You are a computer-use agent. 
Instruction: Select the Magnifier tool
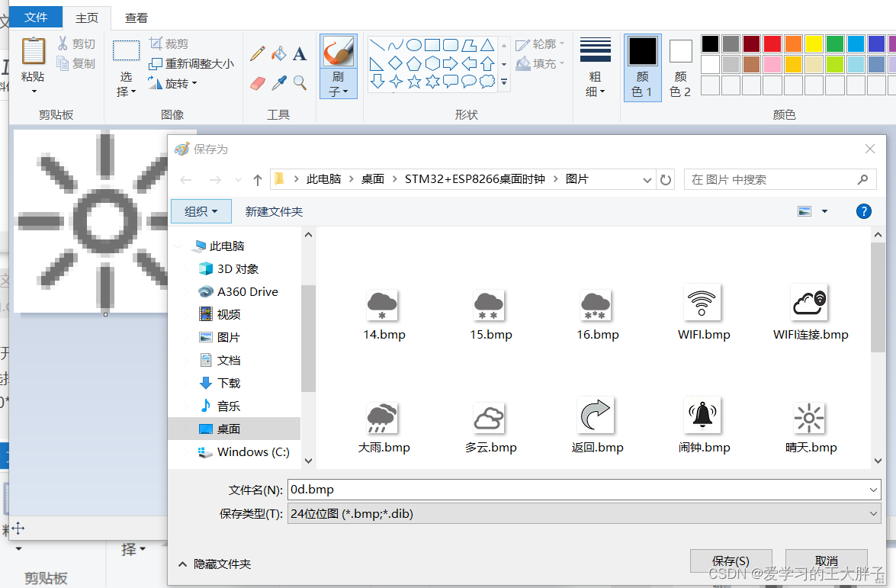(300, 82)
